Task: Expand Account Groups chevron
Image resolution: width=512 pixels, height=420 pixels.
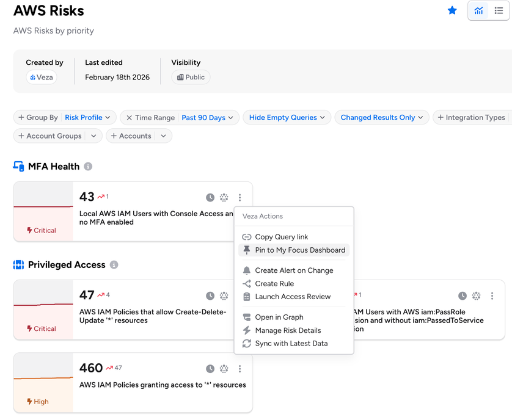Action: point(93,136)
